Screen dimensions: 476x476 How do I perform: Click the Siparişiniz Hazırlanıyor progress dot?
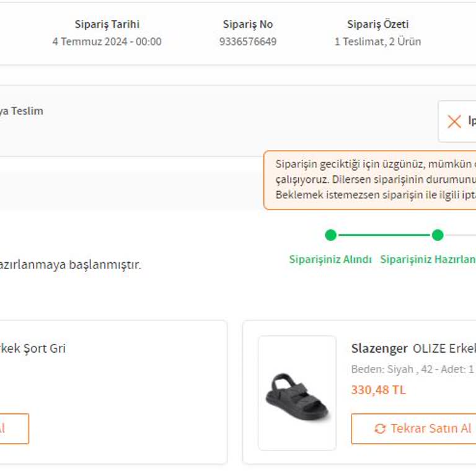tap(438, 235)
